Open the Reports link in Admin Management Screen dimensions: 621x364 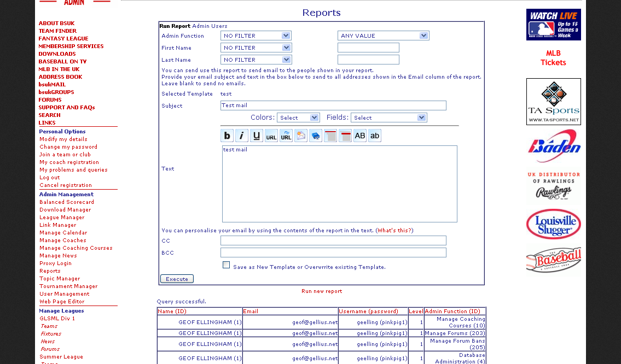coord(50,271)
